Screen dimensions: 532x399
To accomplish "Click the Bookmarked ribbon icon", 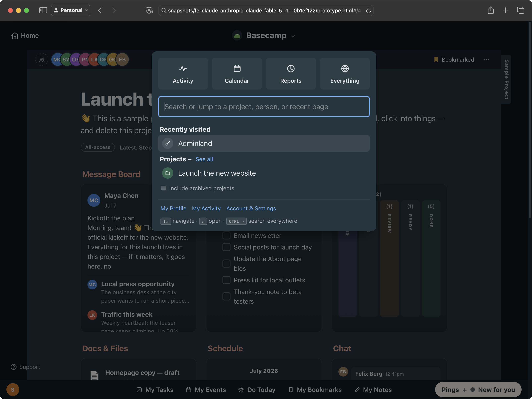I will [x=436, y=59].
